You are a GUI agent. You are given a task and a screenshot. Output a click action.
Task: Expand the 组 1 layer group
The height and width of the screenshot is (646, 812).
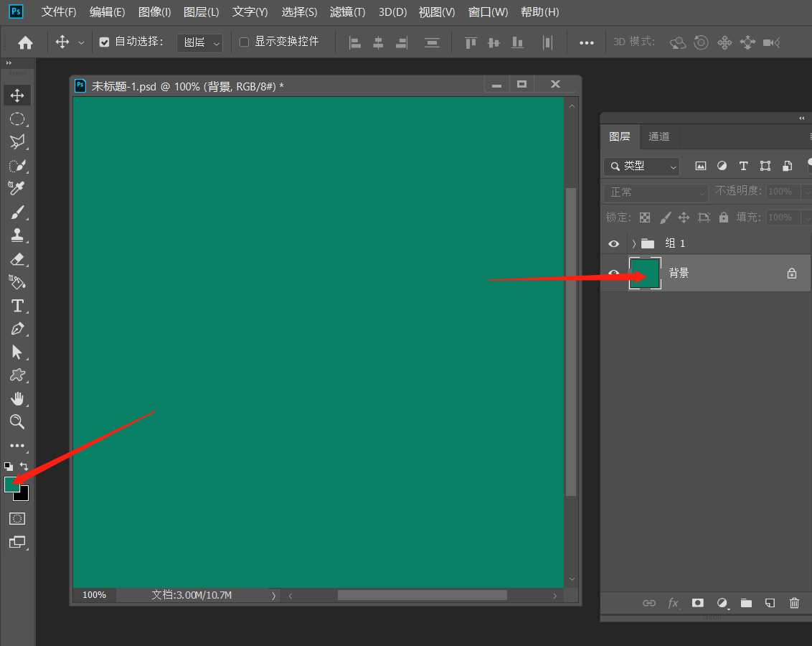click(x=634, y=243)
